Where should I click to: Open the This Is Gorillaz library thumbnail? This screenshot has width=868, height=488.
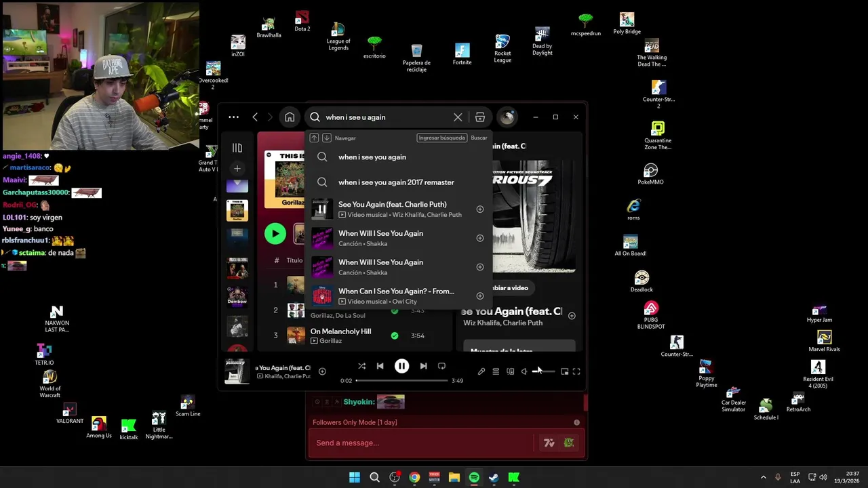tap(237, 210)
